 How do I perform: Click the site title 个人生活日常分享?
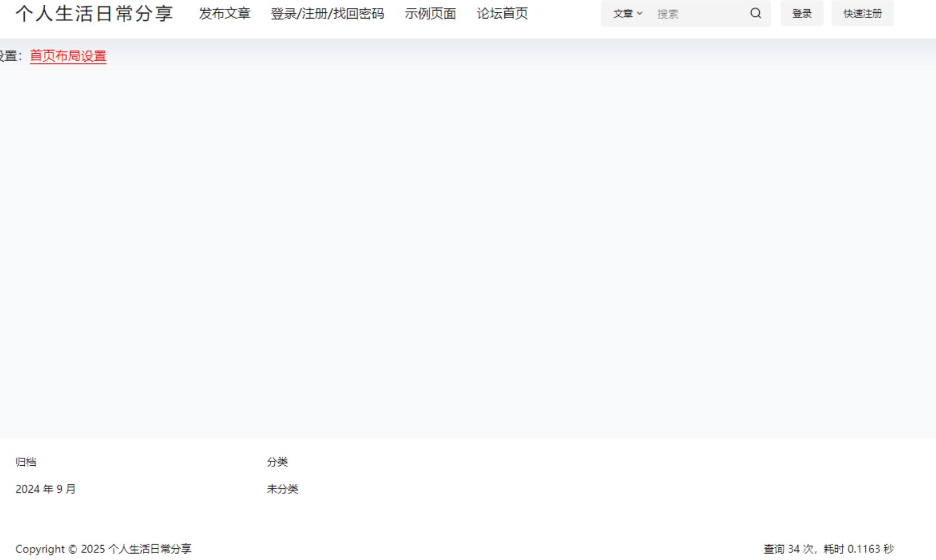(95, 14)
